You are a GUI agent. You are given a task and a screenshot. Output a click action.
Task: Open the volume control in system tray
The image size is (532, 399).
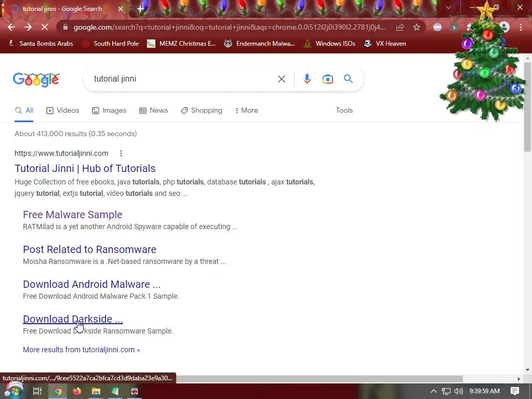coord(458,391)
